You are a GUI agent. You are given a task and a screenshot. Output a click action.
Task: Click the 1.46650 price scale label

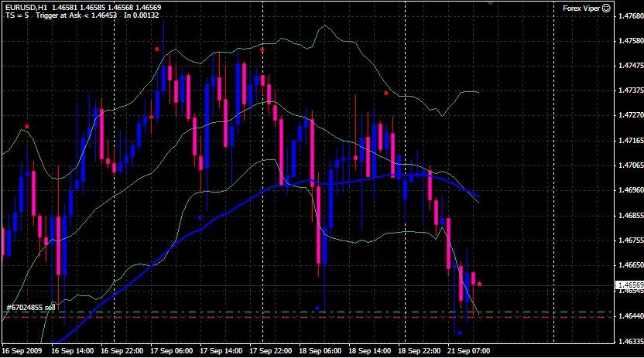click(x=631, y=265)
